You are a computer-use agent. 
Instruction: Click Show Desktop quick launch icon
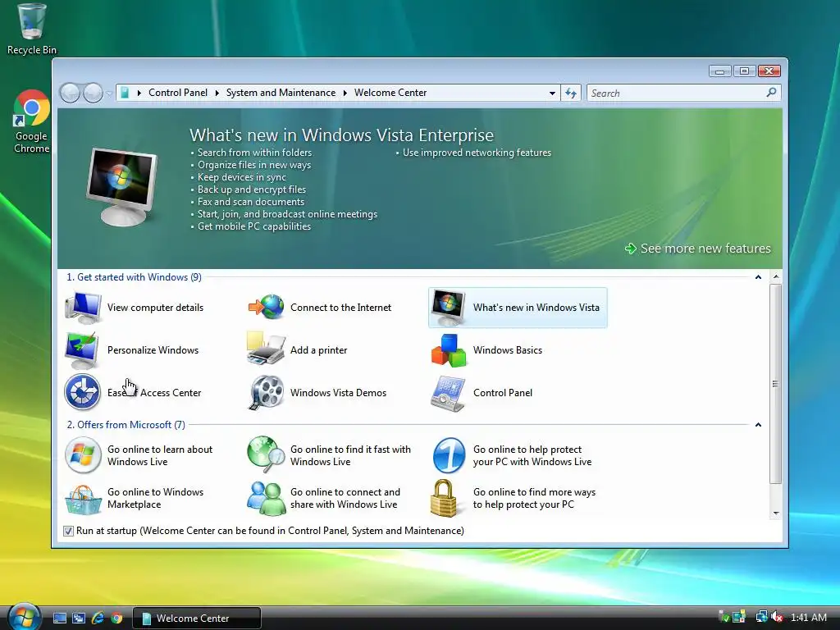point(59,619)
